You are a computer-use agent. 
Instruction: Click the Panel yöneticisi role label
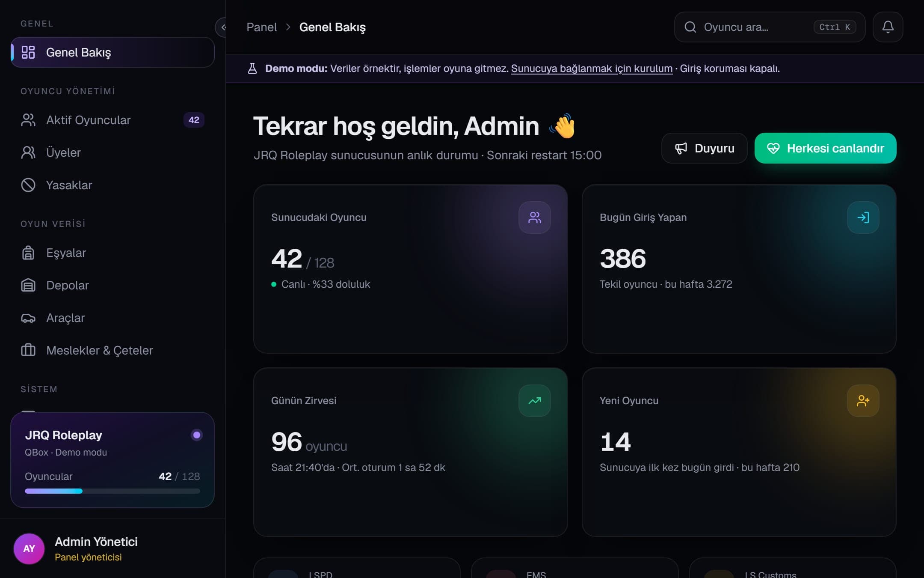[x=88, y=557]
